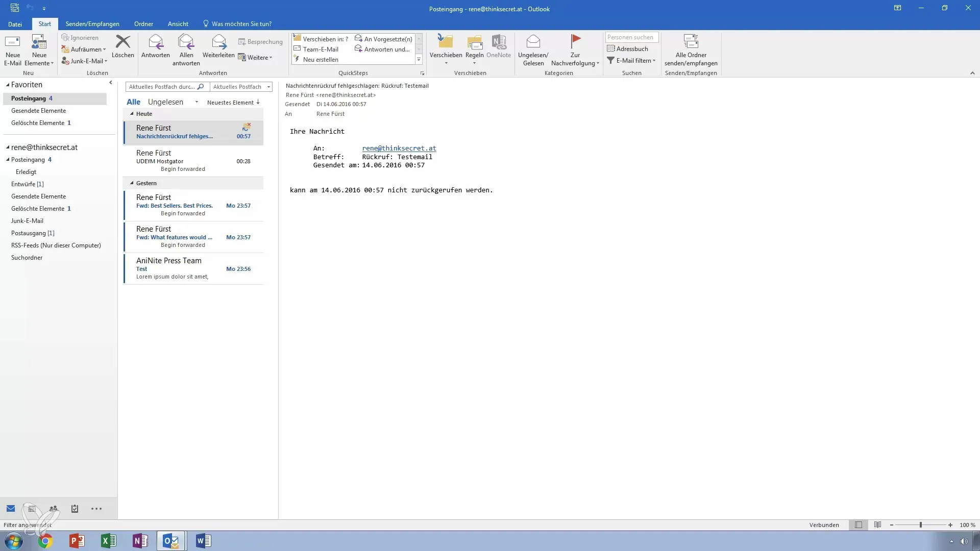Delete the message with Löschen
This screenshot has width=980, height=551.
coord(123,46)
